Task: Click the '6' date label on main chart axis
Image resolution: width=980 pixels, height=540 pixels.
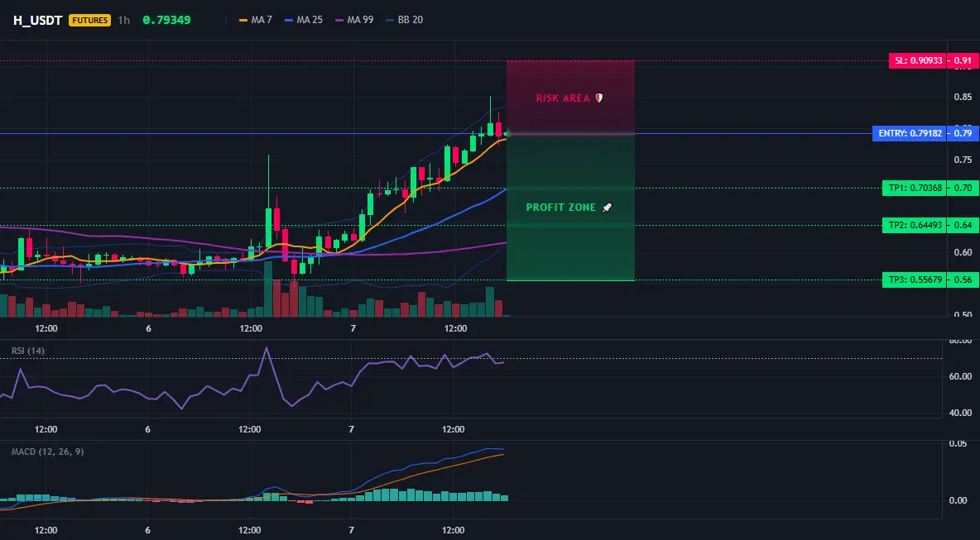Action: coord(148,328)
